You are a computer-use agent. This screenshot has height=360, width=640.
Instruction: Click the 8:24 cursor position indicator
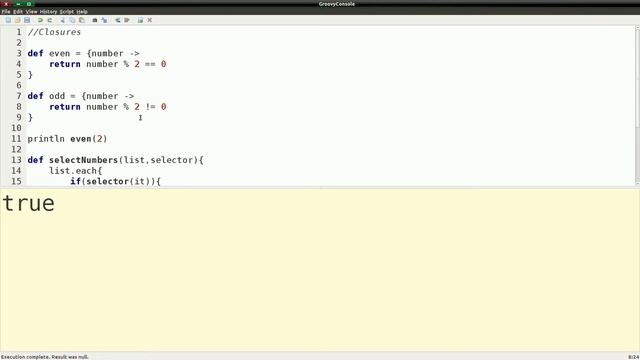point(633,357)
